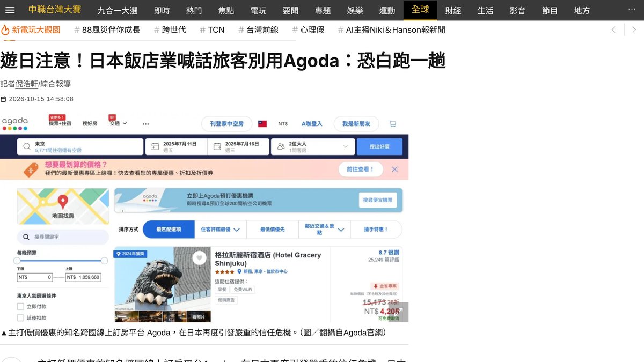This screenshot has height=362, width=644.
Task: Open the three-dot more menu in Agoda header
Action: 145,124
